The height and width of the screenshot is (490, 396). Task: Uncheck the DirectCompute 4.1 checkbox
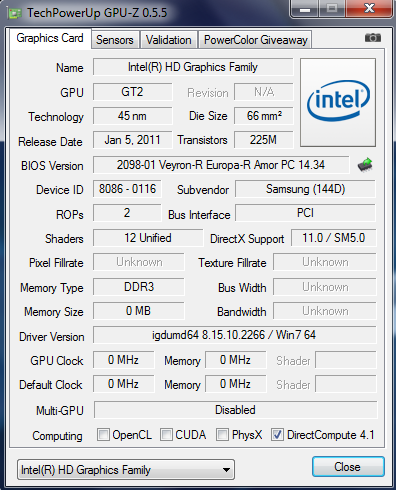277,435
